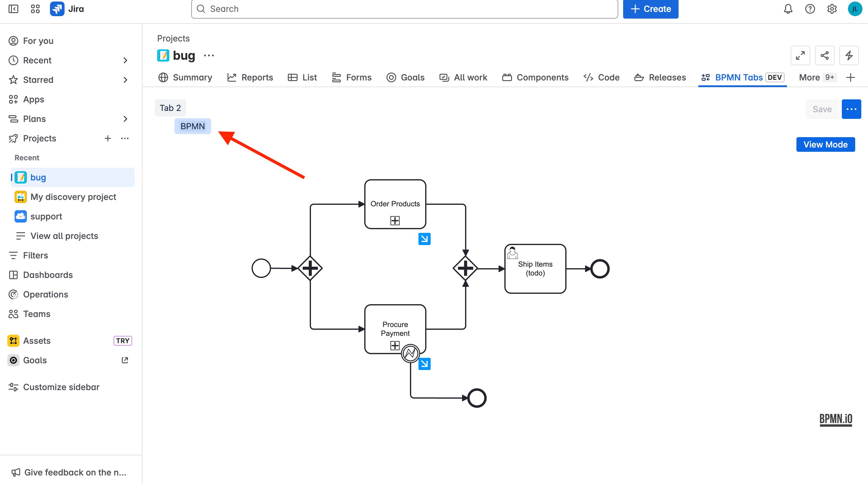The image size is (868, 484).
Task: Select the Ship Items (todo) task
Action: (x=535, y=269)
